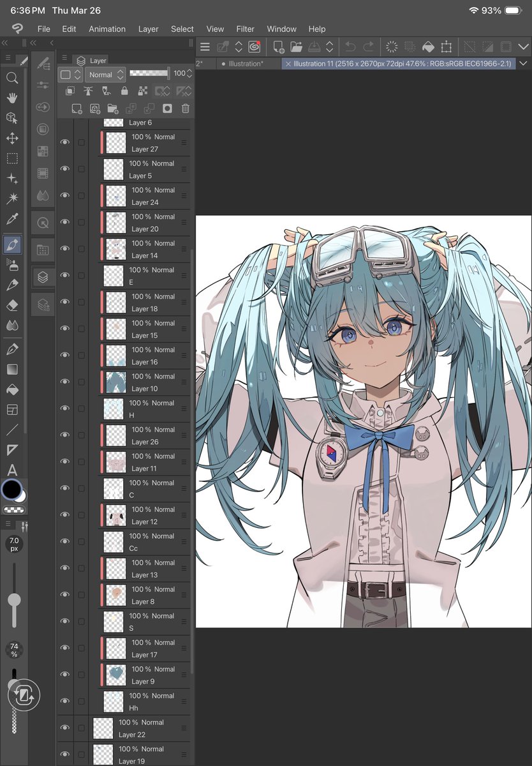Open the mask enable dropdown in Layer panel
532x766 pixels.
(x=163, y=91)
